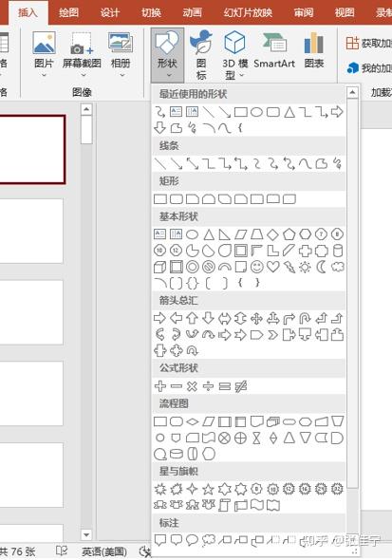
Task: Choose the trapezoid basic shape
Action: (x=256, y=234)
